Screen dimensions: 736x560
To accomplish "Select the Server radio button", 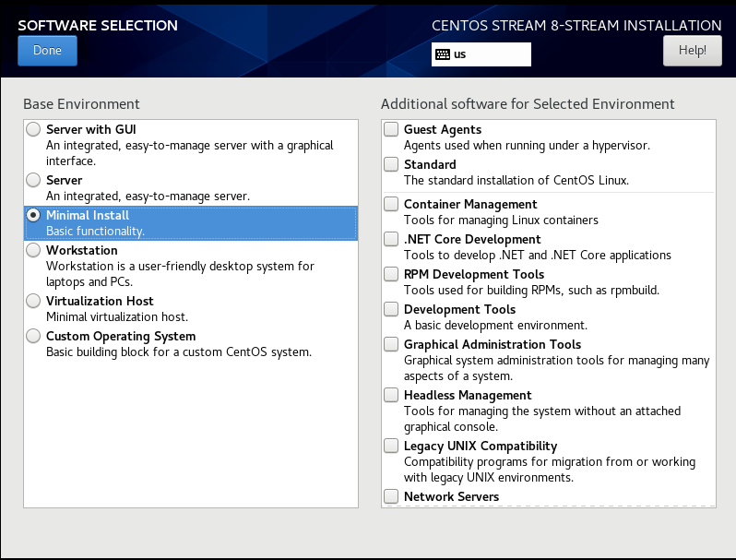I will (x=33, y=180).
